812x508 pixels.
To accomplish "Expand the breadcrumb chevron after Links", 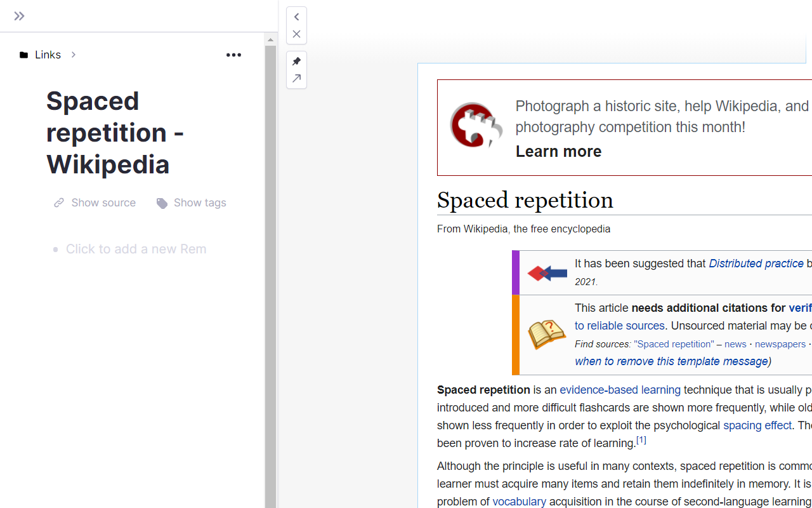I will pyautogui.click(x=74, y=55).
